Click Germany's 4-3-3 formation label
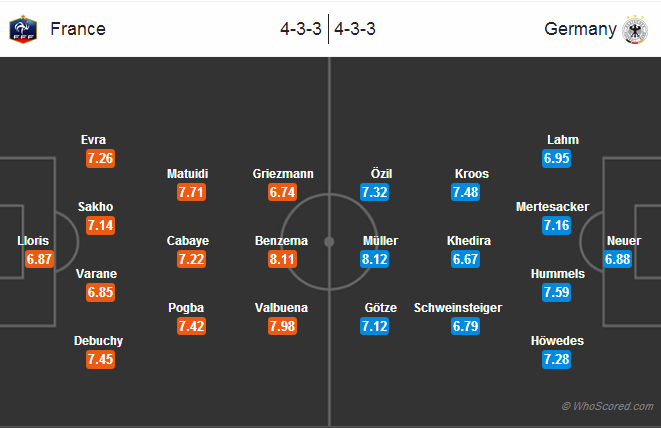 pyautogui.click(x=355, y=29)
